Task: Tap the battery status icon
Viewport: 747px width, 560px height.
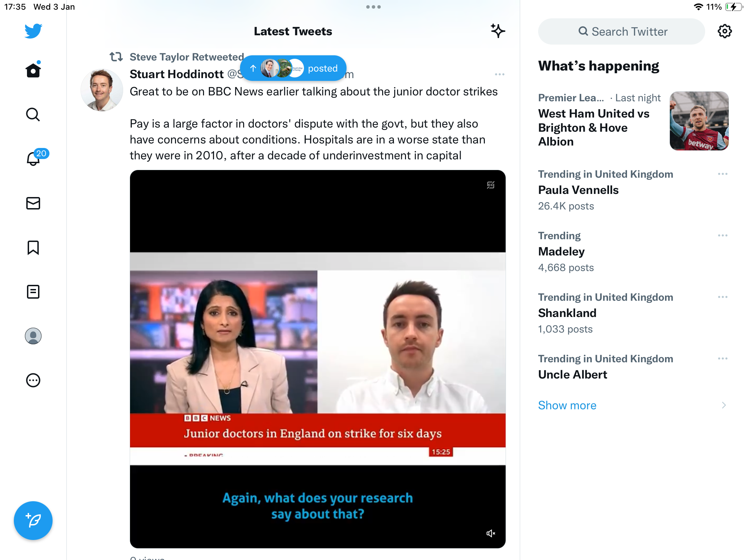Action: pos(734,7)
